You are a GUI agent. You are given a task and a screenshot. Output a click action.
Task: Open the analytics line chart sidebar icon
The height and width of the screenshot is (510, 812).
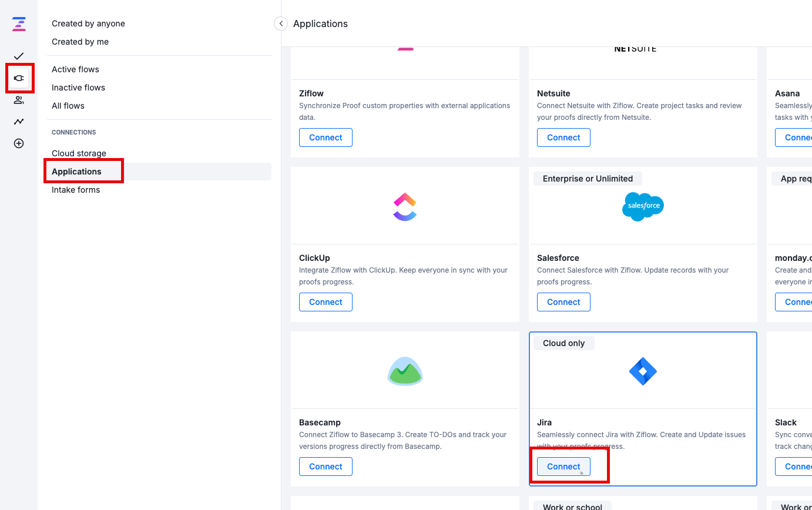click(19, 122)
